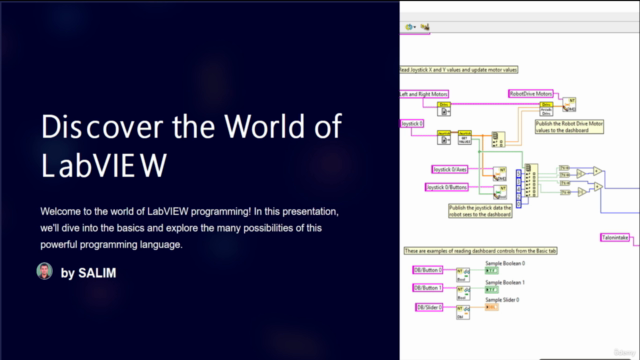This screenshot has height=360, width=640.
Task: Select the NT read node wired to DB/Slider 0
Action: pyautogui.click(x=463, y=312)
